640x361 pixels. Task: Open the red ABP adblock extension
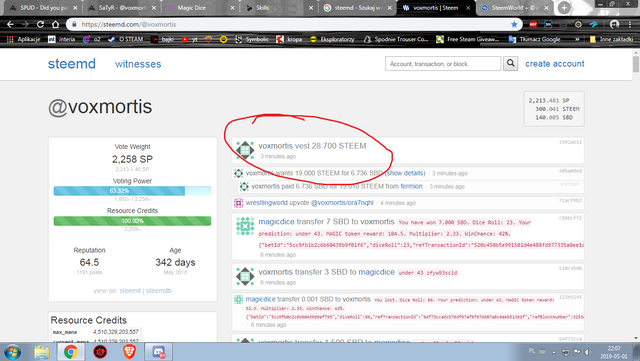click(x=533, y=25)
